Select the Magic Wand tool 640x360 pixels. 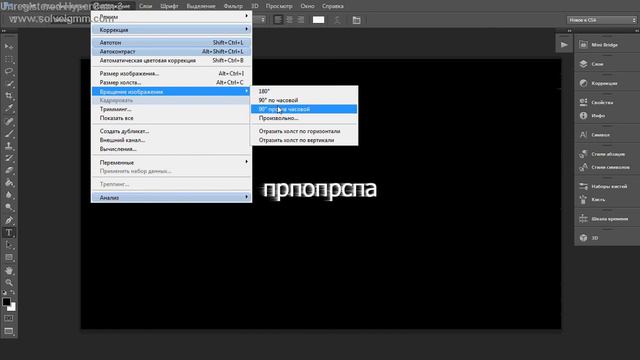[x=9, y=84]
